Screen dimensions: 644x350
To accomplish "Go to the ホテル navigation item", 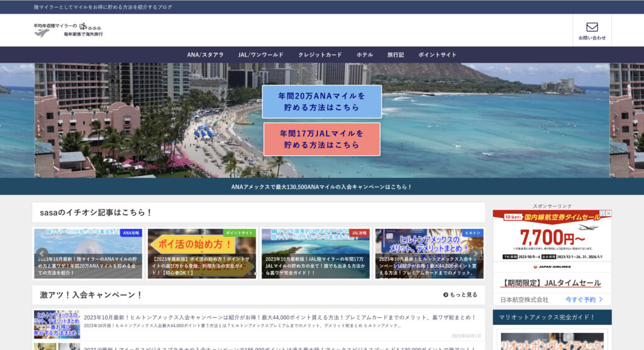I will [365, 55].
